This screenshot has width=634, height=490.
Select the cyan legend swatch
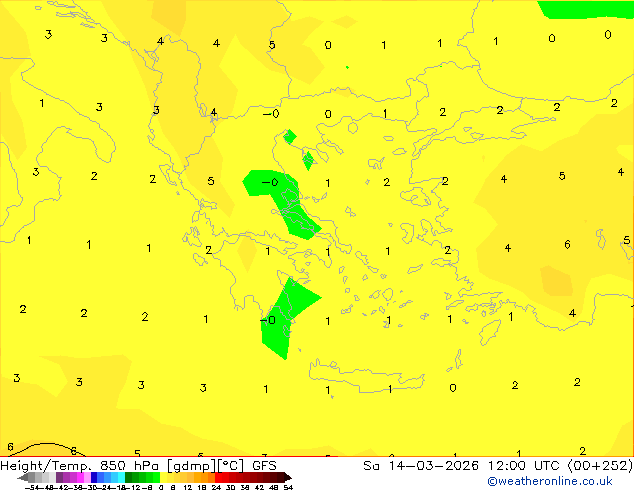(121, 477)
